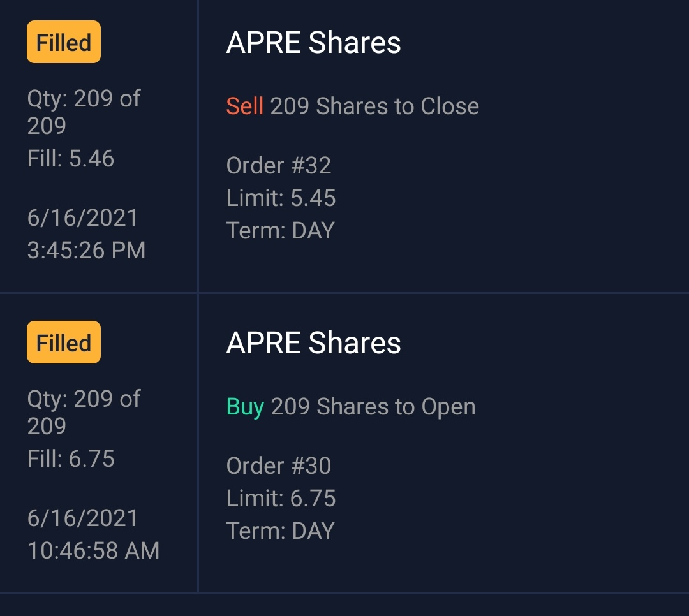The height and width of the screenshot is (616, 689).
Task: Select the 'Sell 209 Shares to Close' line
Action: 352,106
